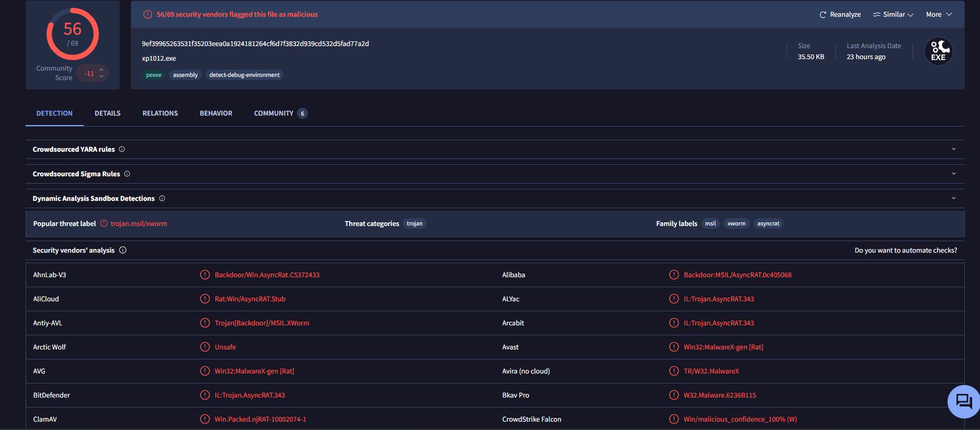Open the Behavior tab
Image resolution: width=980 pixels, height=430 pixels.
tap(216, 113)
